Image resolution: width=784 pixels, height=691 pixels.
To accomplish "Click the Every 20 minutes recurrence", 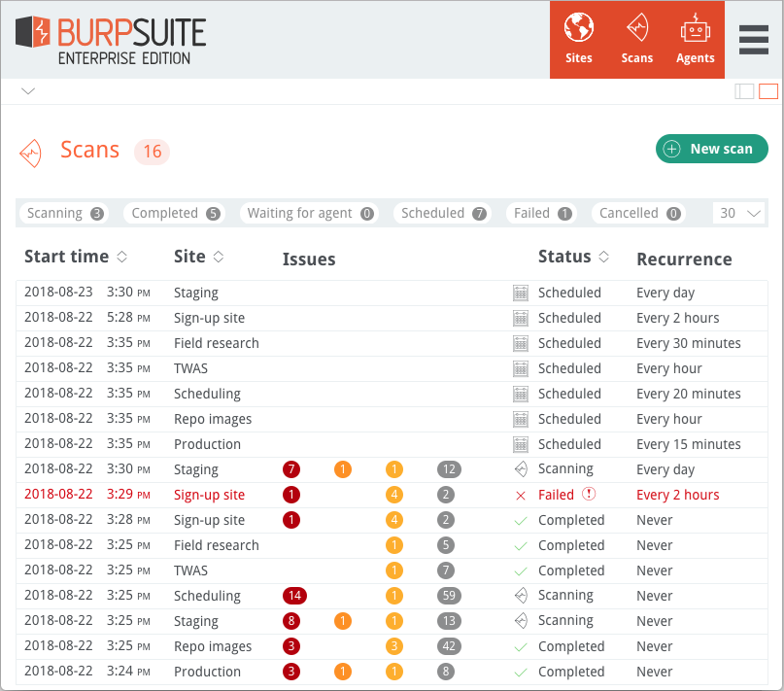I will (689, 394).
